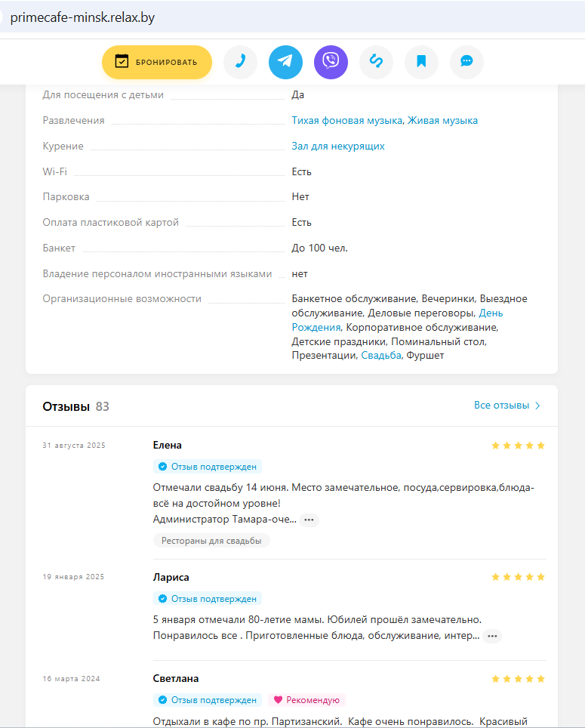
Task: Click the Рекомендую badge on Светлана's review
Action: (306, 699)
